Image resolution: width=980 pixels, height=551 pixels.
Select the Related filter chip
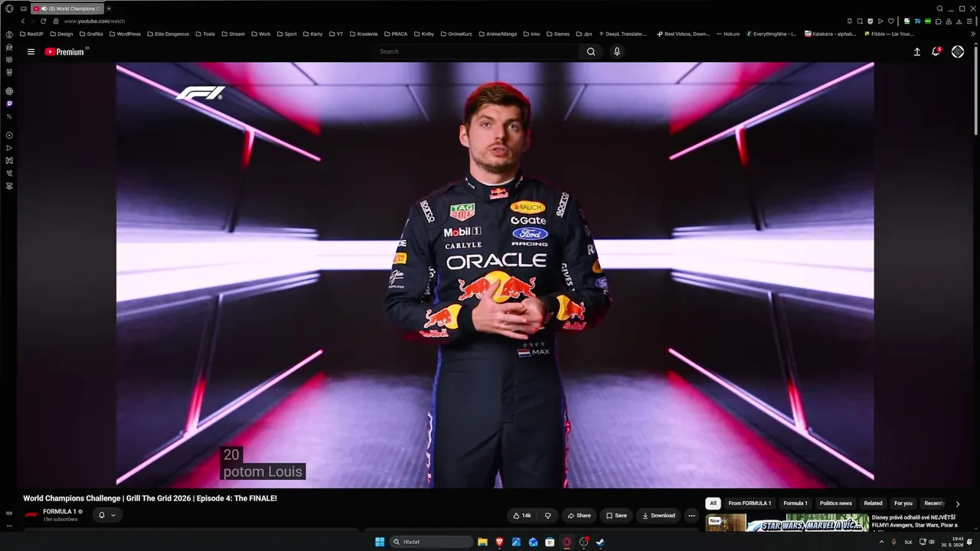[873, 504]
